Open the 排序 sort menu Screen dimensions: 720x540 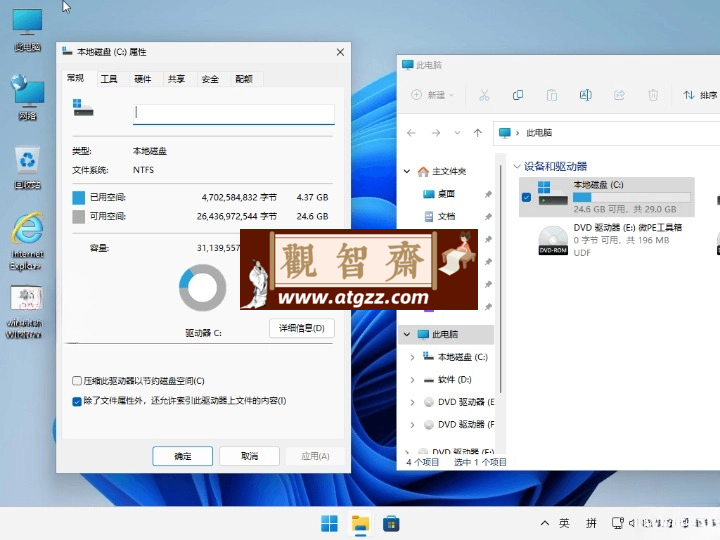pos(700,95)
